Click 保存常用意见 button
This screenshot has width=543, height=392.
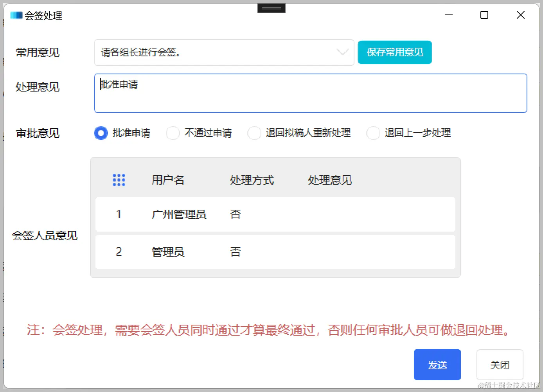(395, 52)
